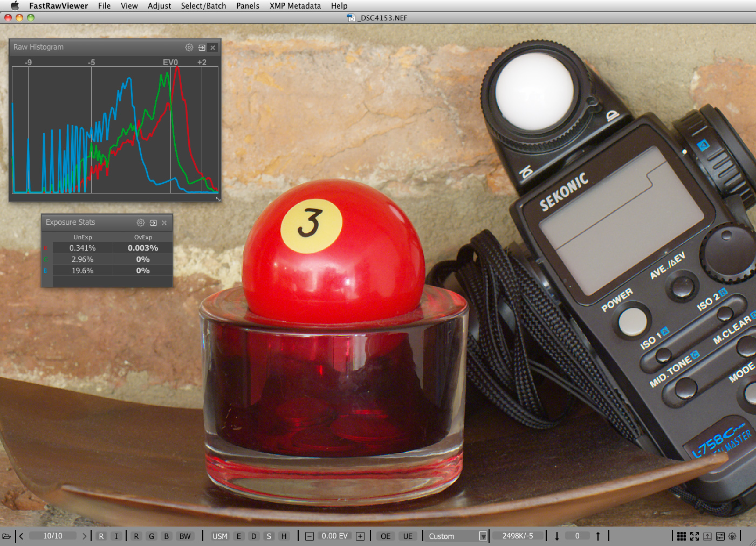Image resolution: width=756 pixels, height=546 pixels.
Task: Click the USM sharpening button
Action: (219, 536)
